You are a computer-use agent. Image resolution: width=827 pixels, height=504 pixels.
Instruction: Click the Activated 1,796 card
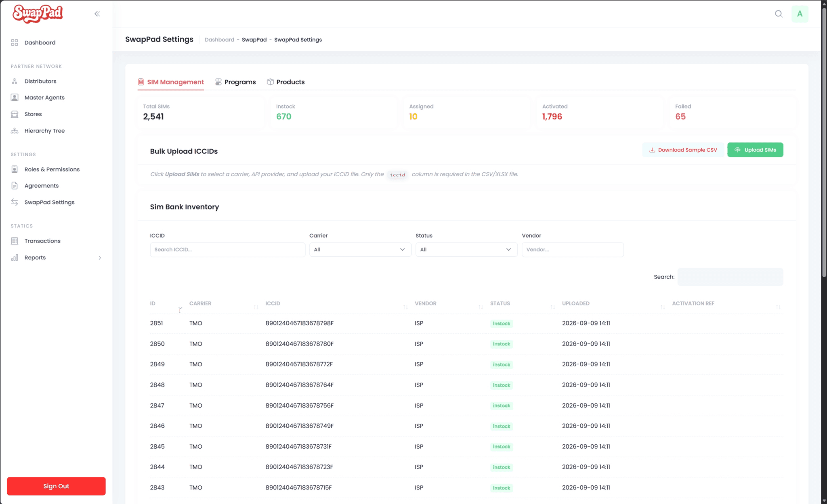click(x=600, y=112)
